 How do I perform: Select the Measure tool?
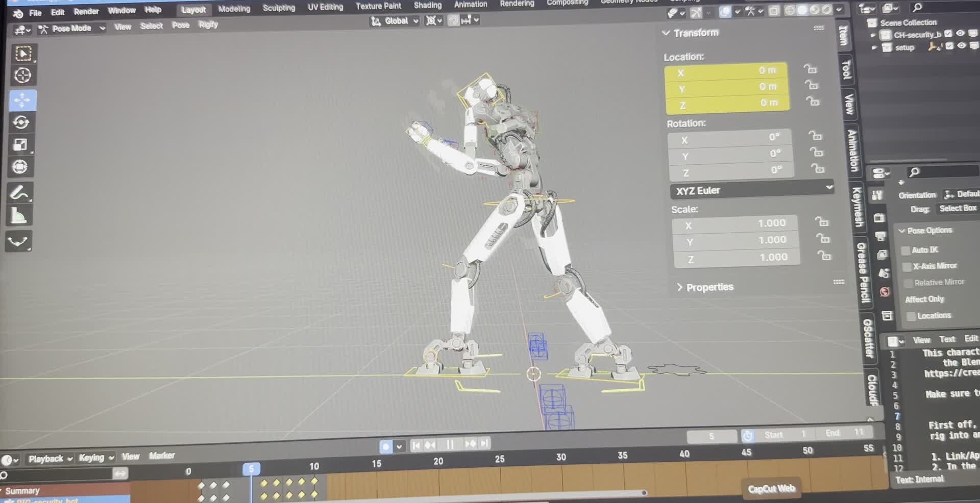(x=19, y=214)
